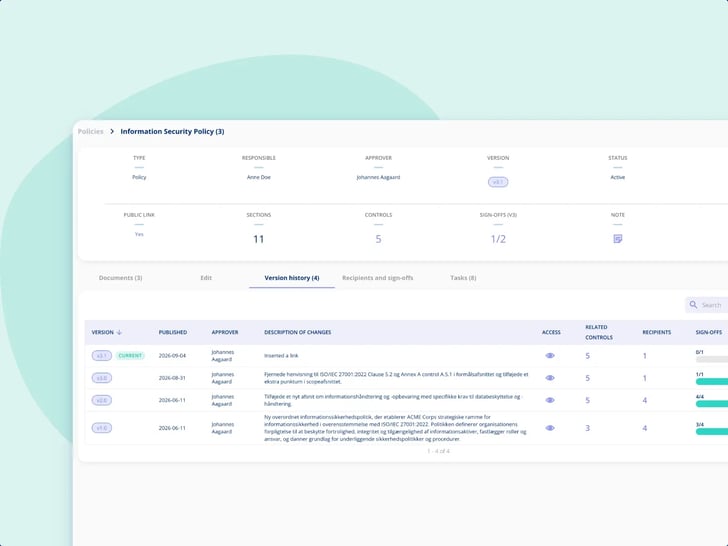Select Recipients and sign-offs tab
Viewport: 728px width, 546px height.
(x=377, y=278)
